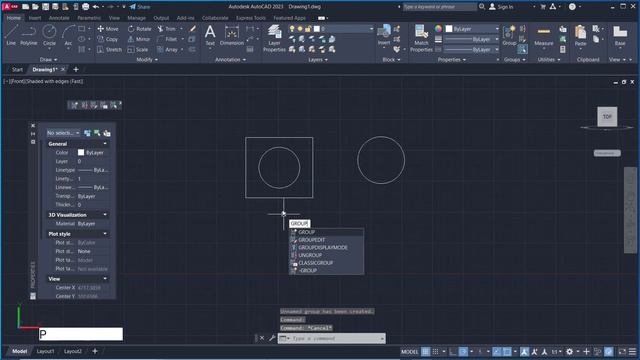Select the Dimension tool
The image size is (640, 360).
231,35
